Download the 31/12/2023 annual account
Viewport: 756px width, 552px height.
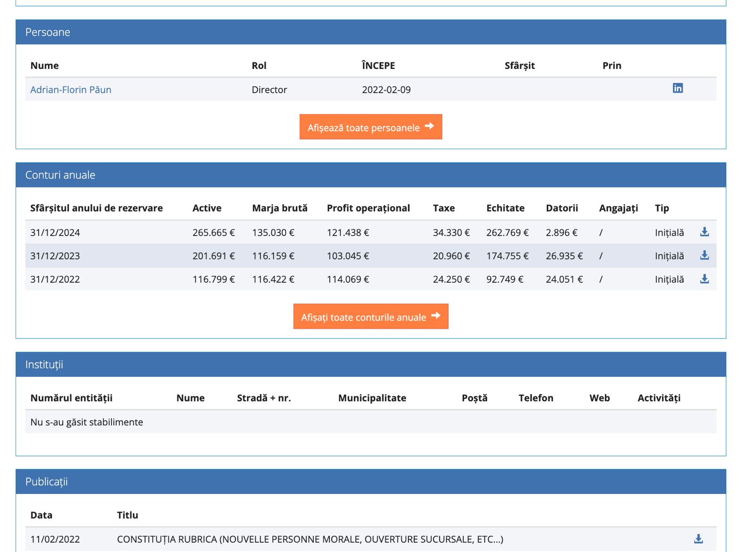pos(704,255)
